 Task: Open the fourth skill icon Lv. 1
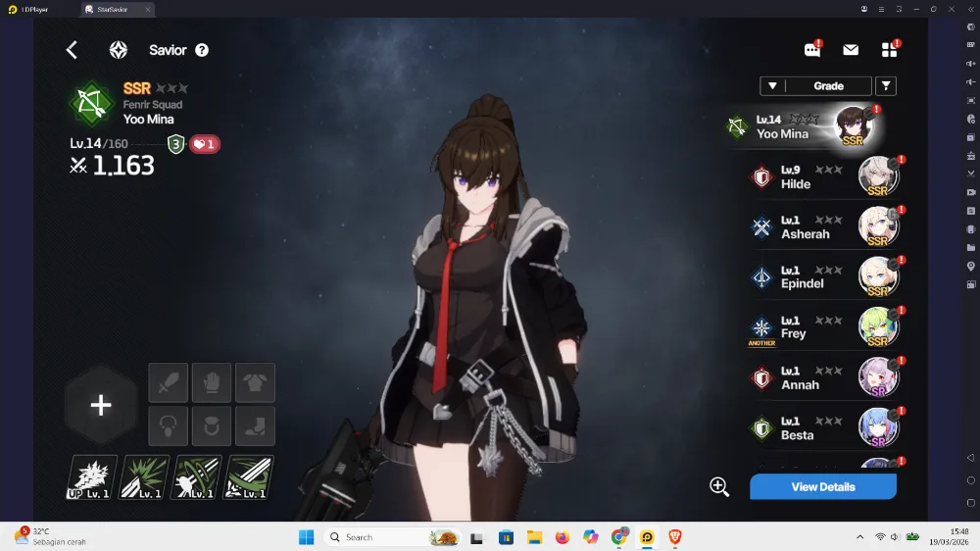click(249, 477)
